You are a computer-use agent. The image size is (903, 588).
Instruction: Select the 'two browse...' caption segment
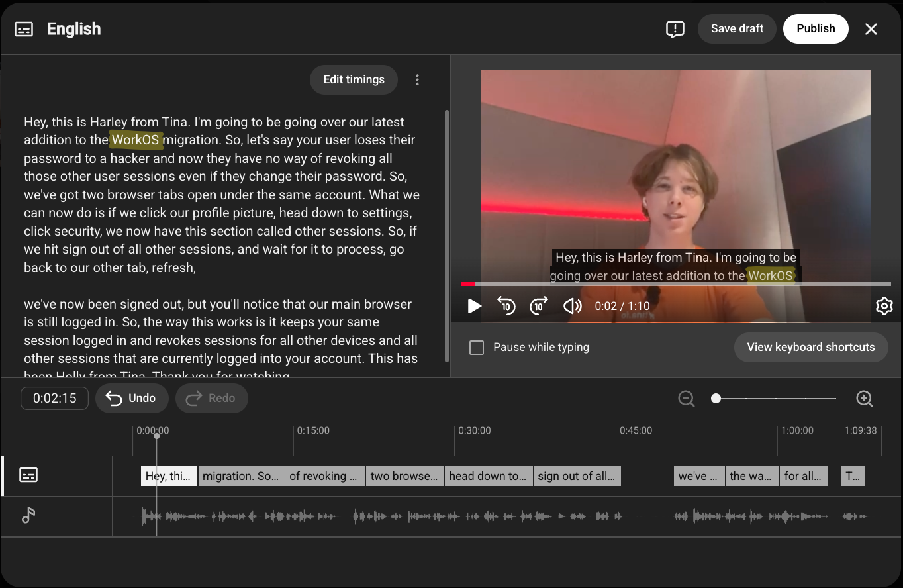[x=405, y=476]
